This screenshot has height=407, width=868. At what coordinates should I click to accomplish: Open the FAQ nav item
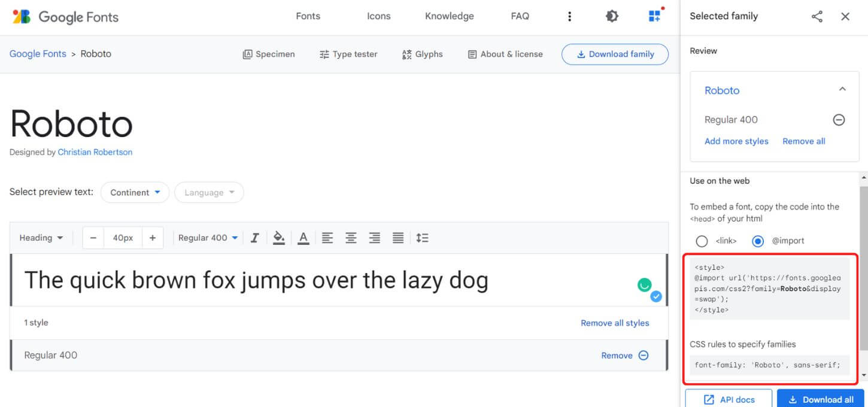click(520, 16)
